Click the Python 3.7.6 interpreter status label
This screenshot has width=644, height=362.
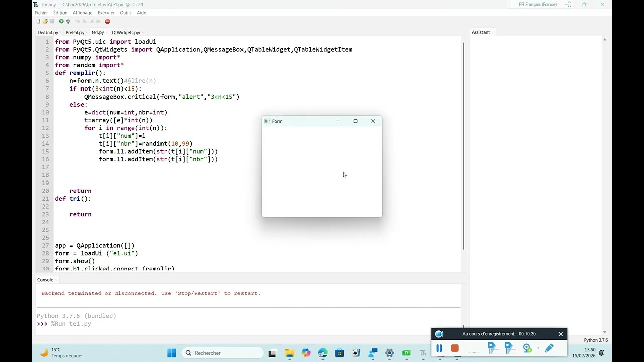596,340
